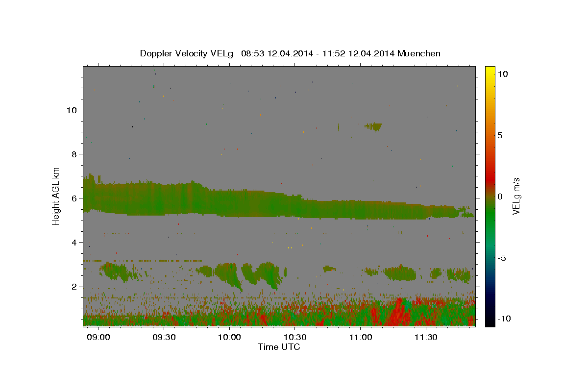Click the height tick label 4
The height and width of the screenshot is (392, 588).
click(x=74, y=242)
